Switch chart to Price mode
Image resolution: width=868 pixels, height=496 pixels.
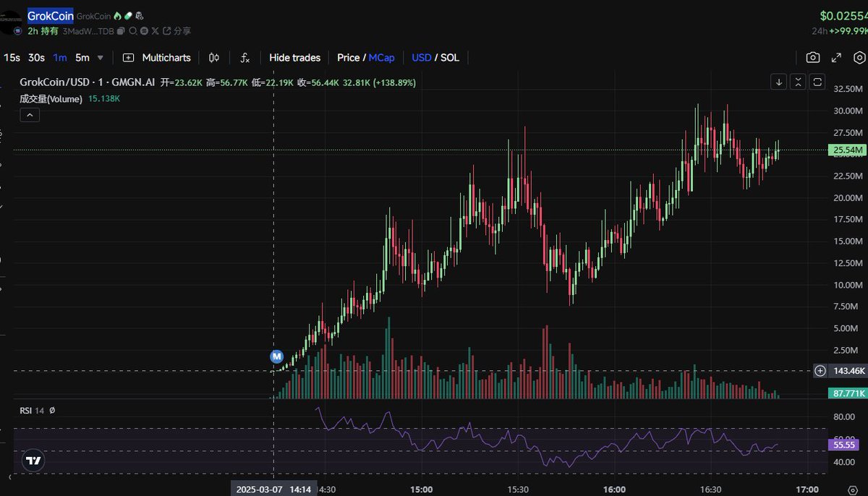(x=348, y=58)
